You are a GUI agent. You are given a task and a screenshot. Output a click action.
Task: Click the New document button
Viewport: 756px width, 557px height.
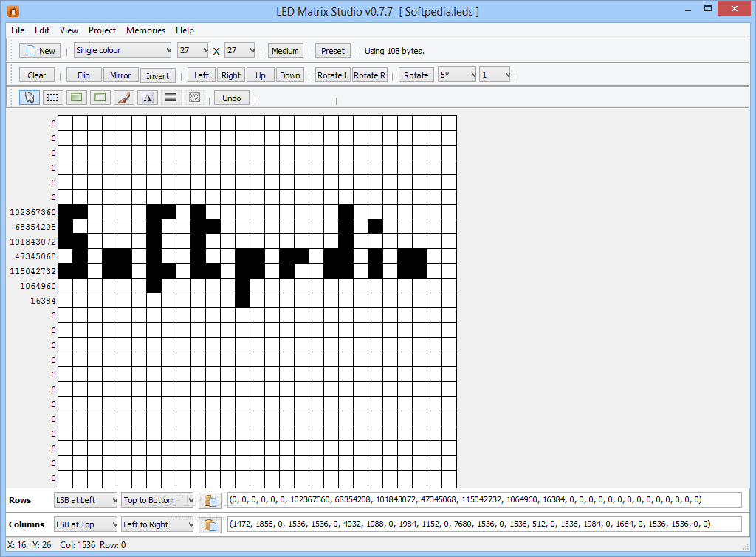40,51
